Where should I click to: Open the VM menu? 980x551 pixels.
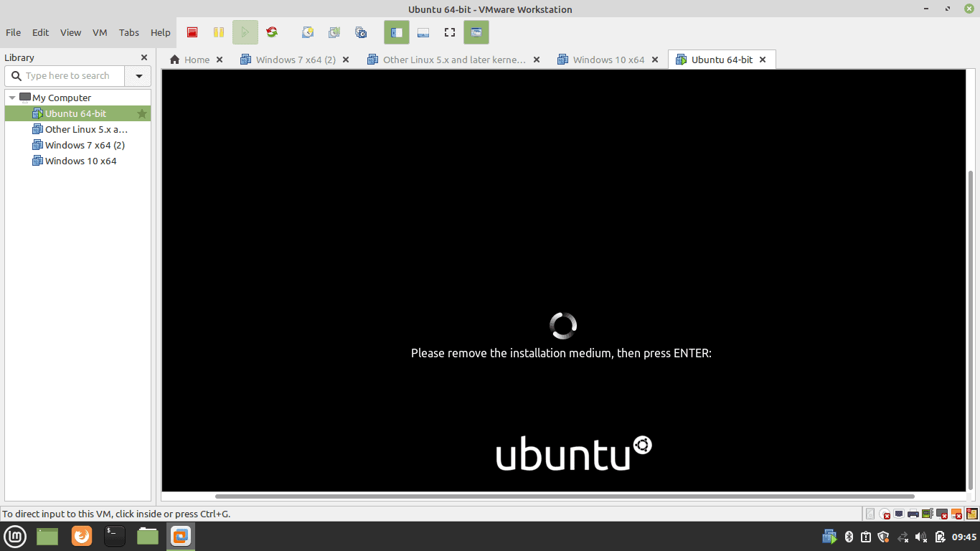(100, 32)
